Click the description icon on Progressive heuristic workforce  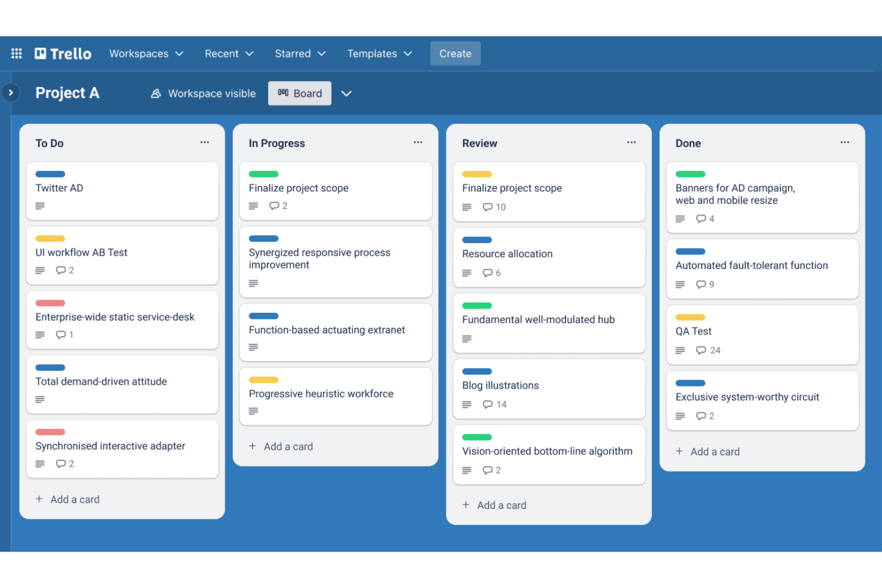(x=253, y=411)
